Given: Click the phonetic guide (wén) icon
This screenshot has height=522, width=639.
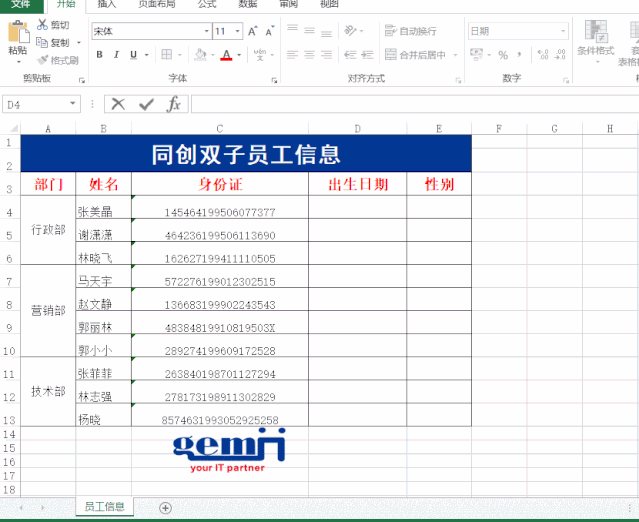Looking at the screenshot, I should tap(260, 55).
